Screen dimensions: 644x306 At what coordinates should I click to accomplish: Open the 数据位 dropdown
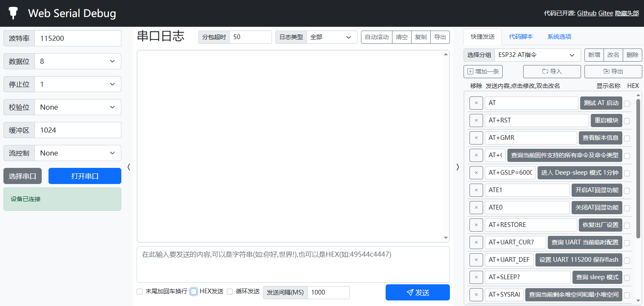[78, 61]
